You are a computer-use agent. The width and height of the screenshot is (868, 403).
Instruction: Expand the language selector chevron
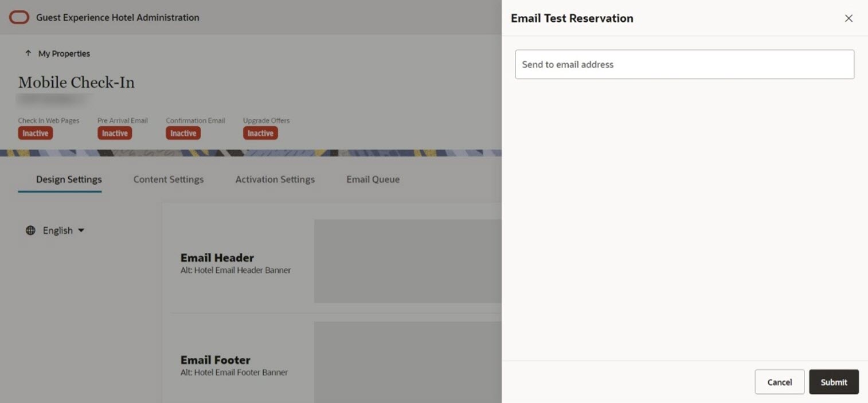[x=80, y=230]
